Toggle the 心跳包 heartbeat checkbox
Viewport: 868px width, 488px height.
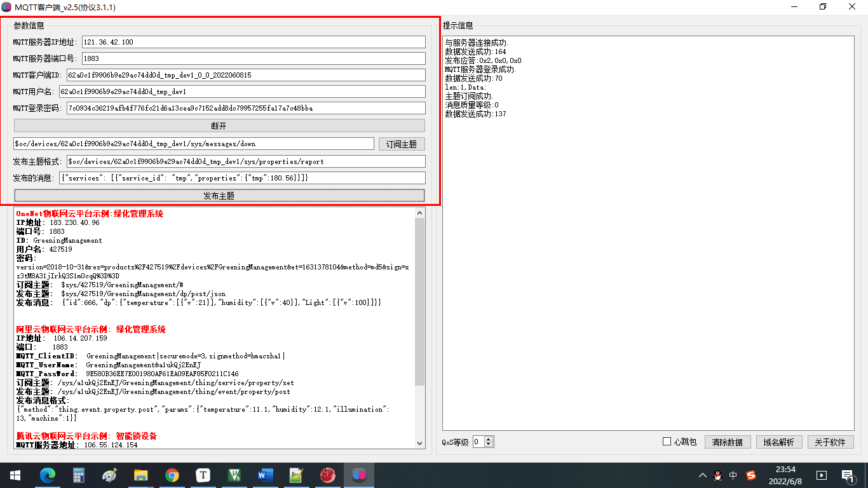point(667,442)
